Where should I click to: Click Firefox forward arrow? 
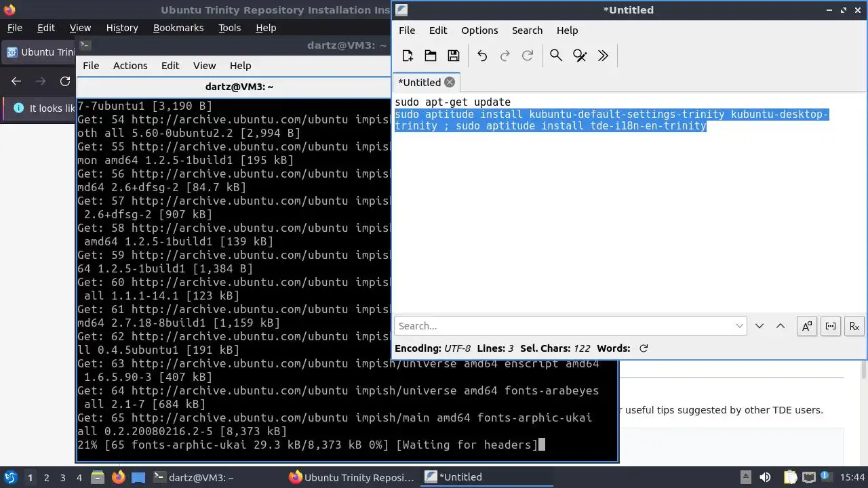41,81
